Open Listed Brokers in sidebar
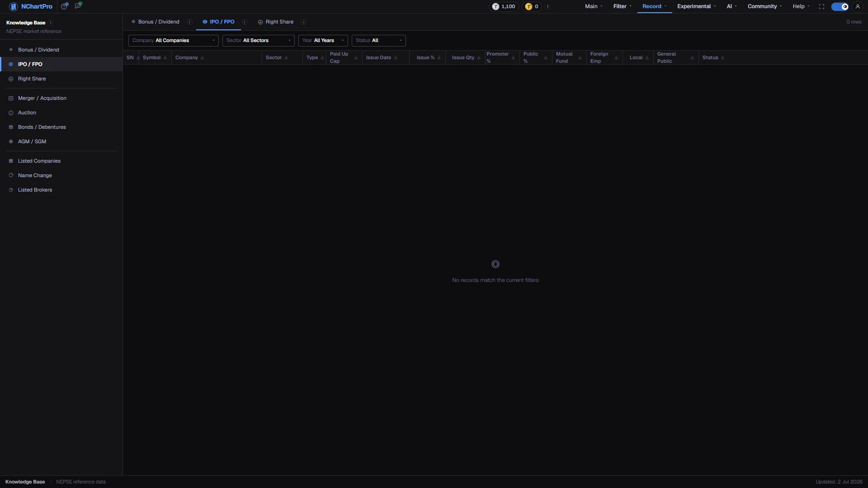 (x=61, y=190)
